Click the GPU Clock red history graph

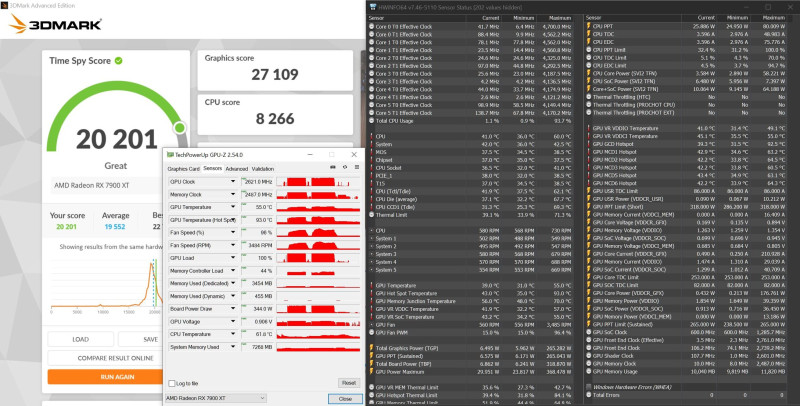point(318,182)
